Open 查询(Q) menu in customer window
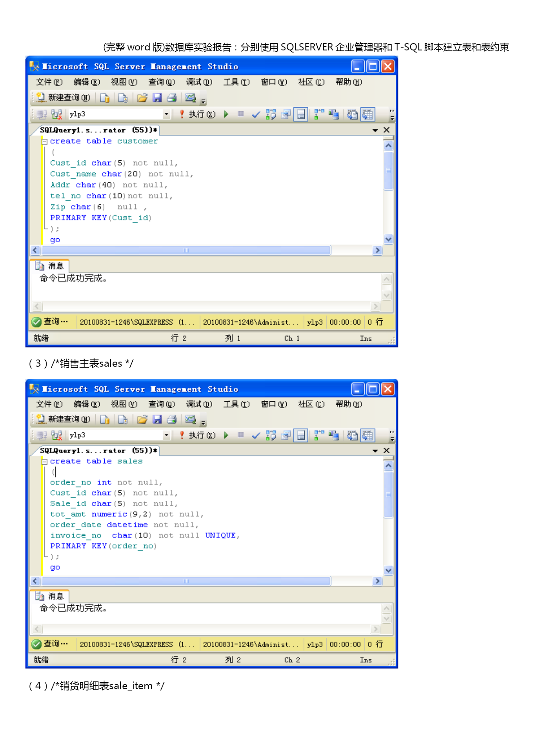The width and height of the screenshot is (535, 756). pos(162,82)
